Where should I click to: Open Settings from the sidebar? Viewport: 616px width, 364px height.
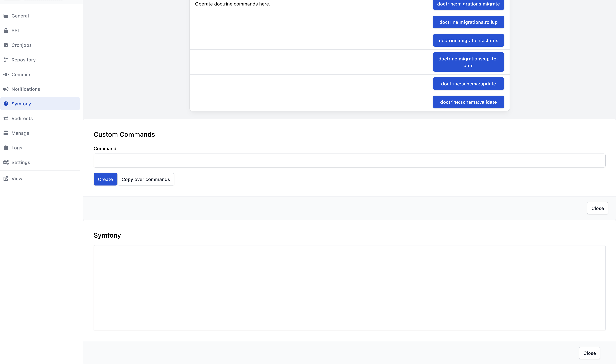(40, 162)
